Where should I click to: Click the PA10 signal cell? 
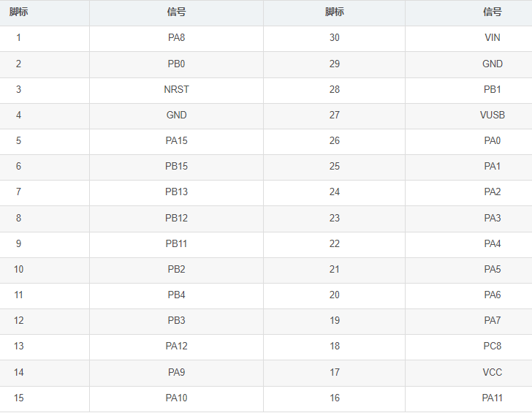[x=176, y=398]
